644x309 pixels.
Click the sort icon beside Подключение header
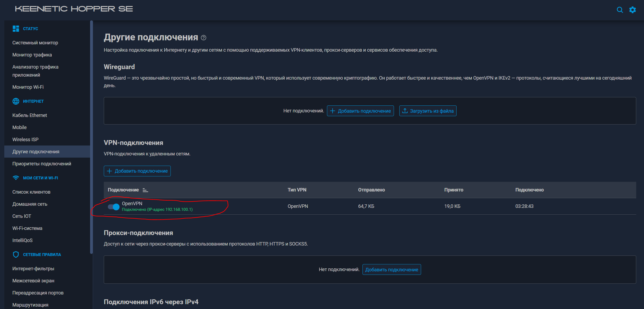[145, 190]
